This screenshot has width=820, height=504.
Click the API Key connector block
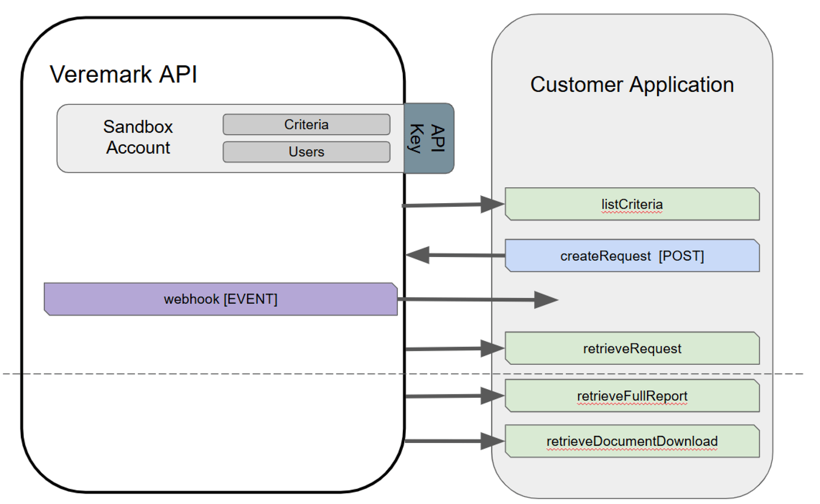pyautogui.click(x=428, y=139)
